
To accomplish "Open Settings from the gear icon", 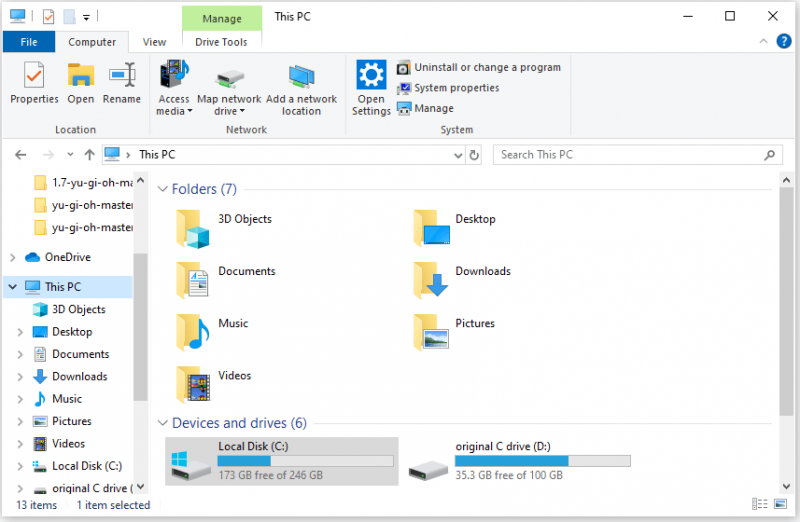I will tap(371, 76).
